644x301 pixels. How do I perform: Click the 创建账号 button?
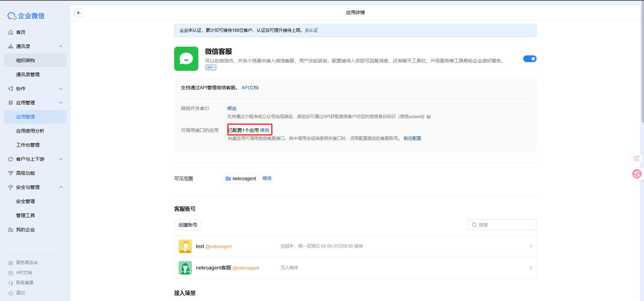pos(188,225)
